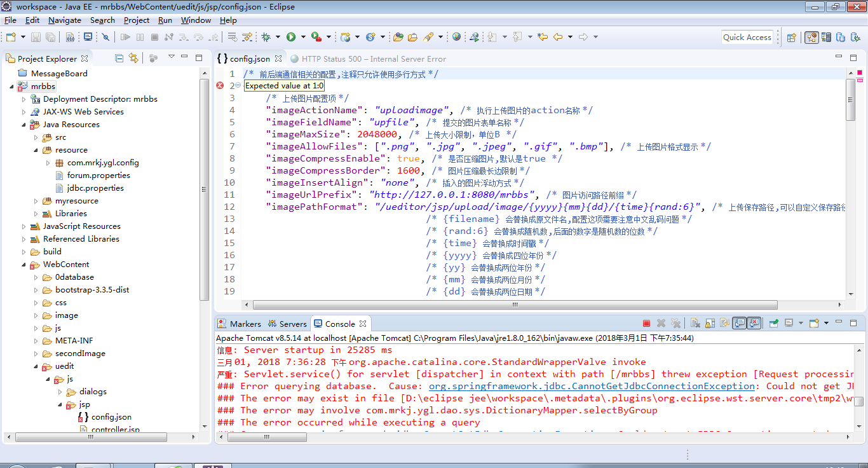Open the Project Explorer View Menu dropdown
Screen dimensions: 868x468
point(171,58)
